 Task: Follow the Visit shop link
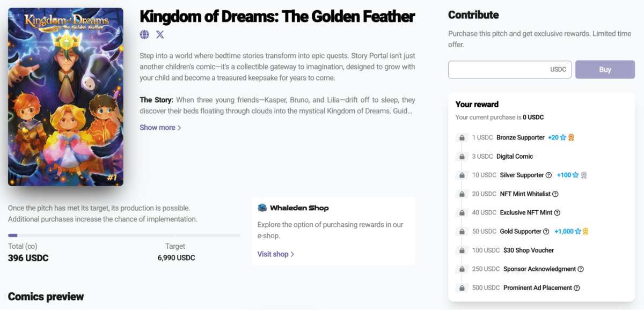276,254
